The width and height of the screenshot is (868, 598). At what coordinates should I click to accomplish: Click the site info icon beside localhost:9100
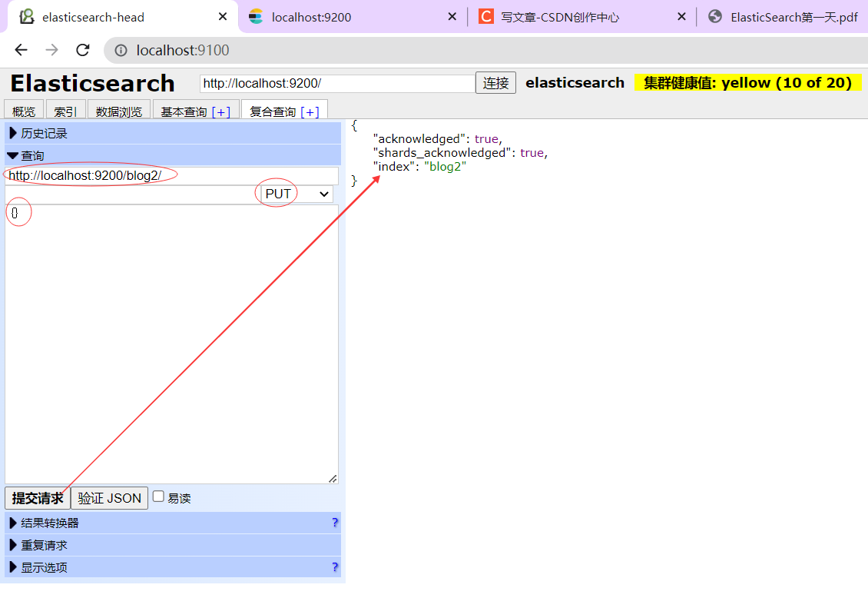coord(121,51)
